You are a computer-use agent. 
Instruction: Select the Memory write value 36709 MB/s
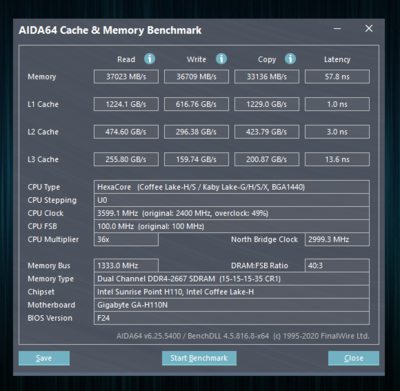196,77
